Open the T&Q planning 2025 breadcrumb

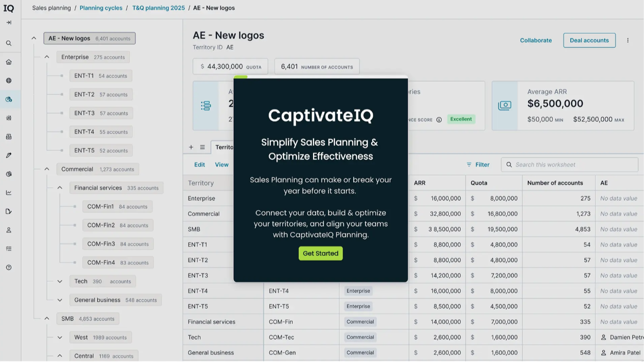(x=158, y=8)
